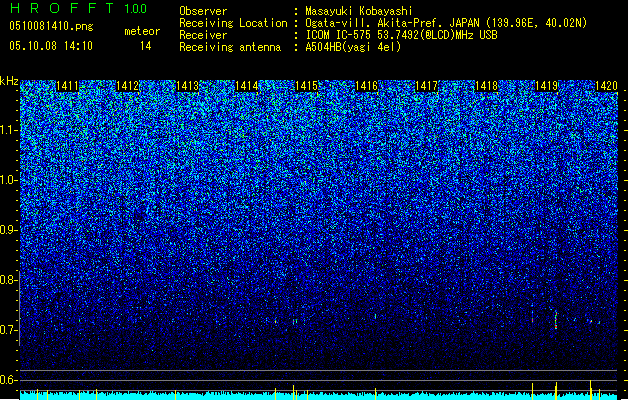
Task: Click the 1412 time marker
Action: 127,86
